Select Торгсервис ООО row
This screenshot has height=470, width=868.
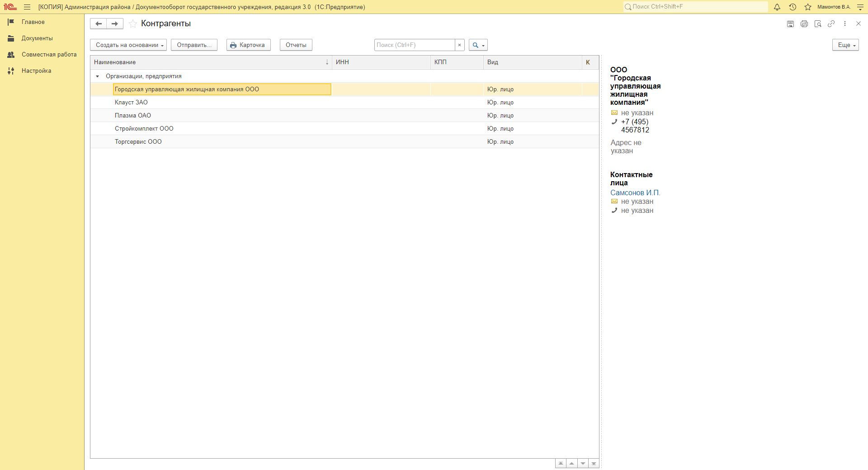[x=344, y=142]
